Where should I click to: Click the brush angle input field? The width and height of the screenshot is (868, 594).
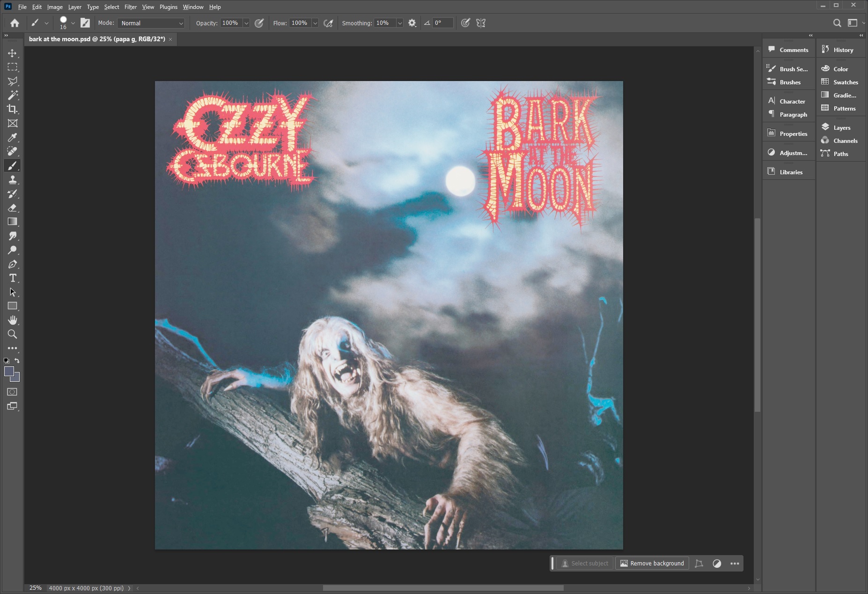(442, 23)
